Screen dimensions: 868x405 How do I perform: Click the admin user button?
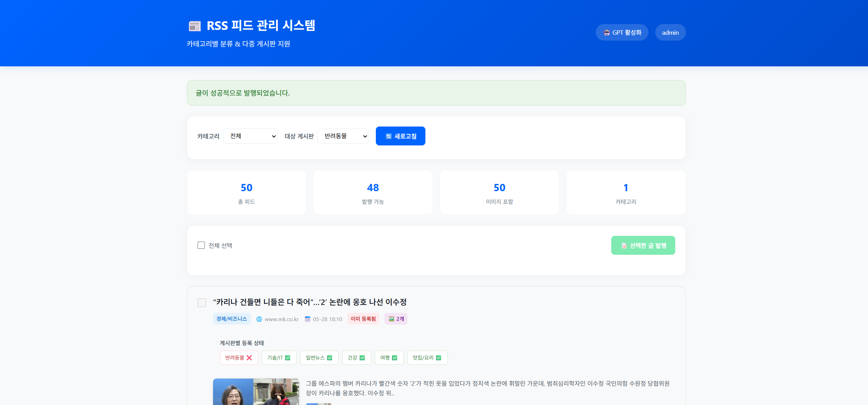[x=670, y=32]
